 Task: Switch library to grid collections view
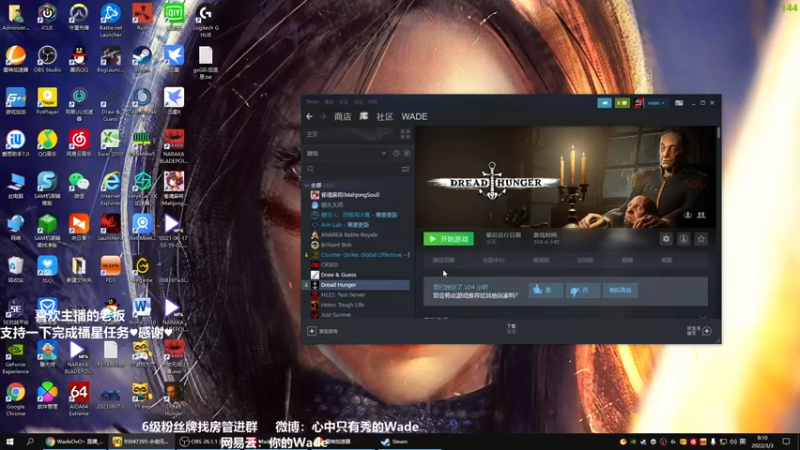pos(405,134)
